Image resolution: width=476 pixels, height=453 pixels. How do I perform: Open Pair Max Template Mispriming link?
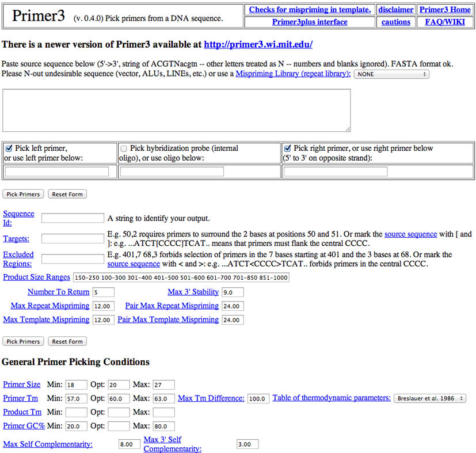coord(168,319)
